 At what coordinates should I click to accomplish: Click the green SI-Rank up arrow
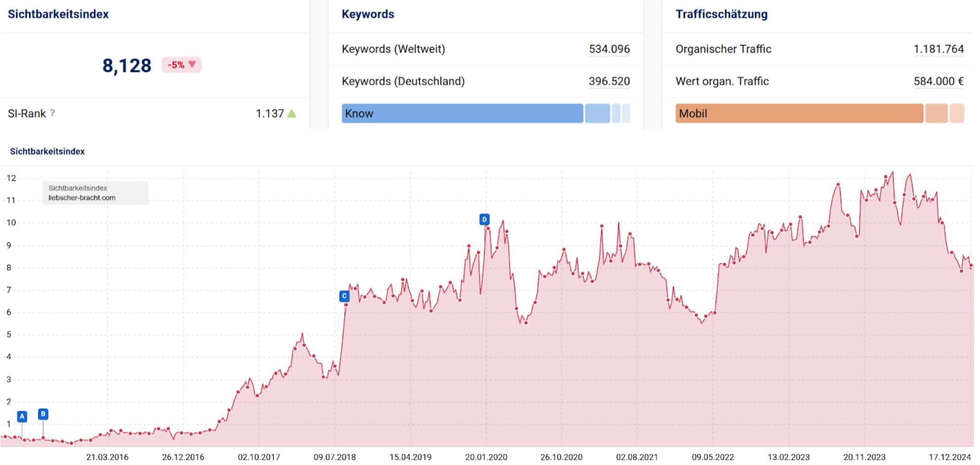291,114
